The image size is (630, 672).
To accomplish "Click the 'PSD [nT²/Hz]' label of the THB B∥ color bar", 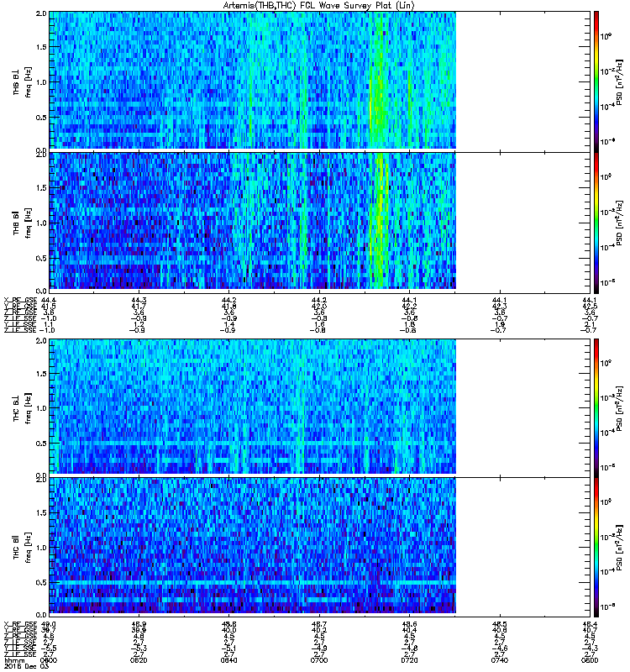I will [x=619, y=223].
